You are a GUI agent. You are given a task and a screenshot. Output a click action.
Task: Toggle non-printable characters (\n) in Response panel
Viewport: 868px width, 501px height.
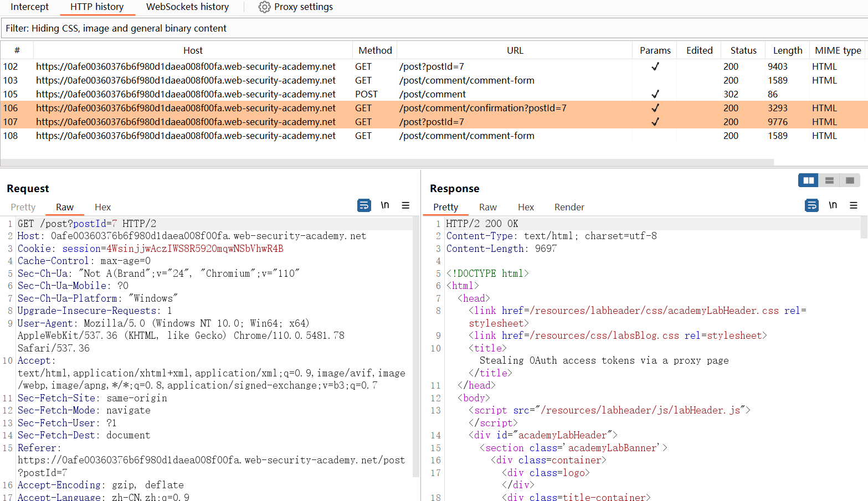point(833,205)
